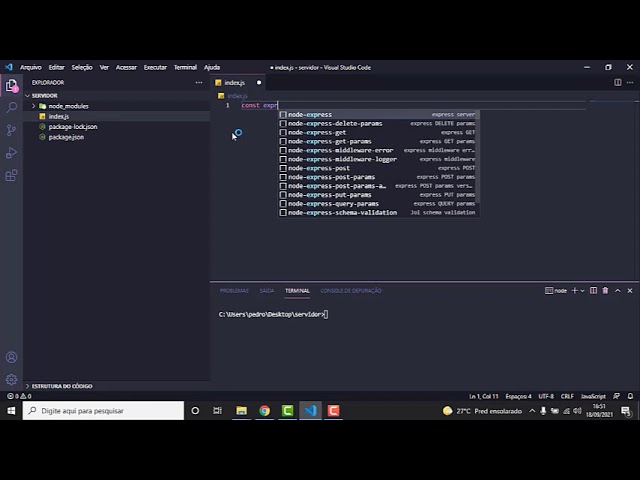
Task: Open the Arquivo menu
Action: (31, 67)
